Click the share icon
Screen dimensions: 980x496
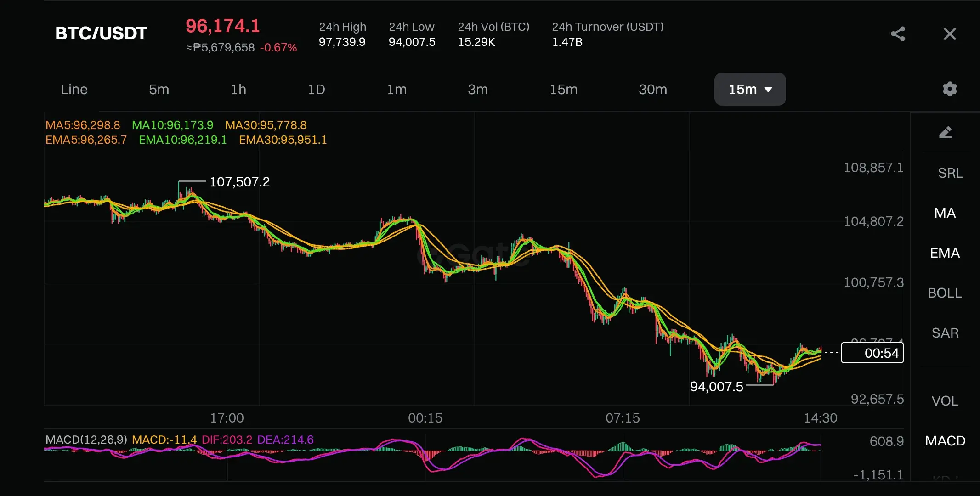click(x=898, y=34)
